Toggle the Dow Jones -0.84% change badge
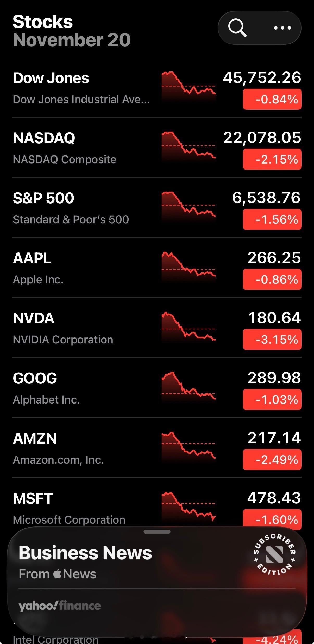 [x=272, y=99]
